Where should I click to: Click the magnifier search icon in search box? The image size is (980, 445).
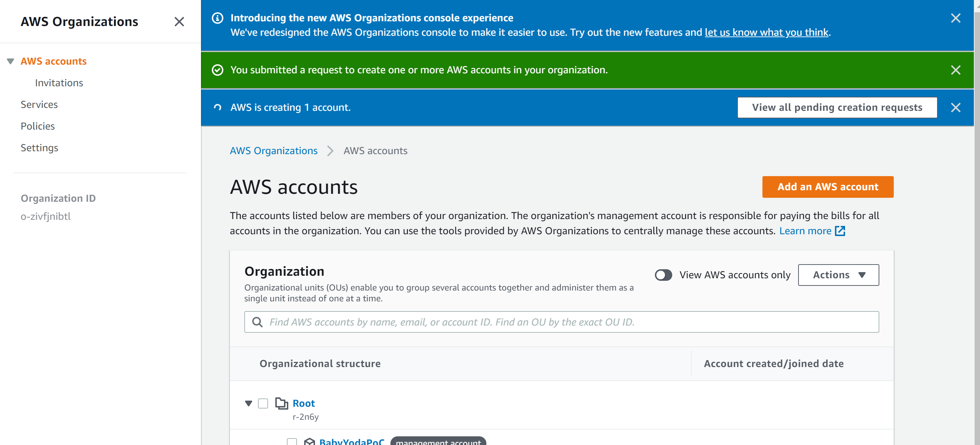(x=258, y=322)
